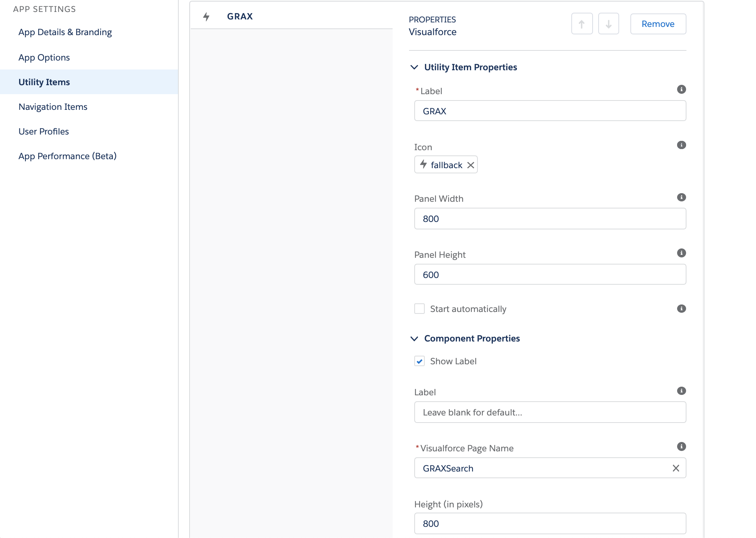Click the Component Properties heading text
This screenshot has width=756, height=538.
[x=472, y=338]
